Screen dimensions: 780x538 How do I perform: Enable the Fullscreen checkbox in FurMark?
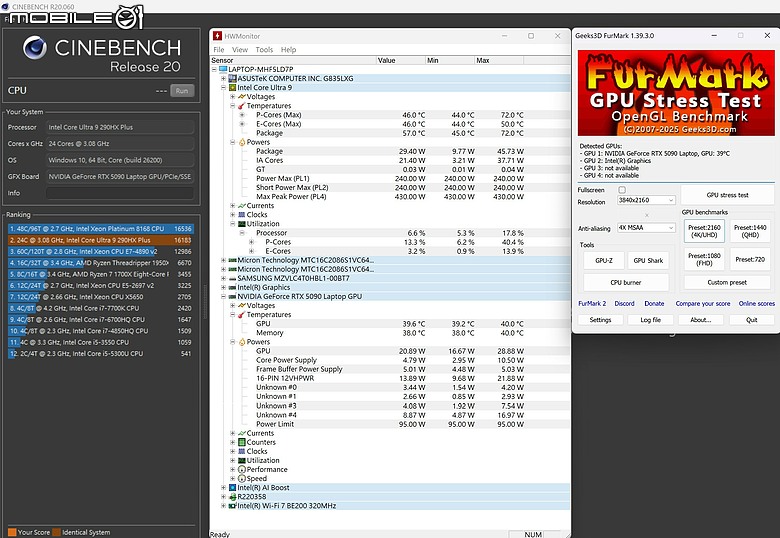point(622,190)
